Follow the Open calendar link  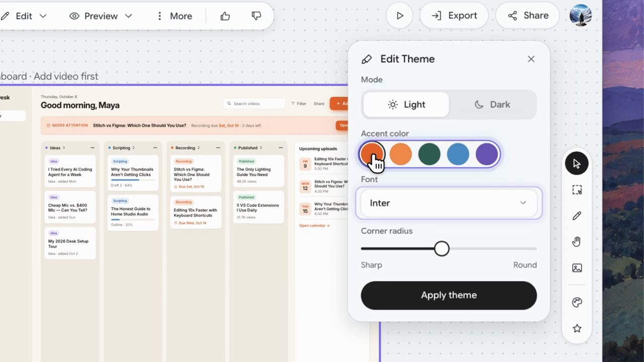[x=314, y=225]
